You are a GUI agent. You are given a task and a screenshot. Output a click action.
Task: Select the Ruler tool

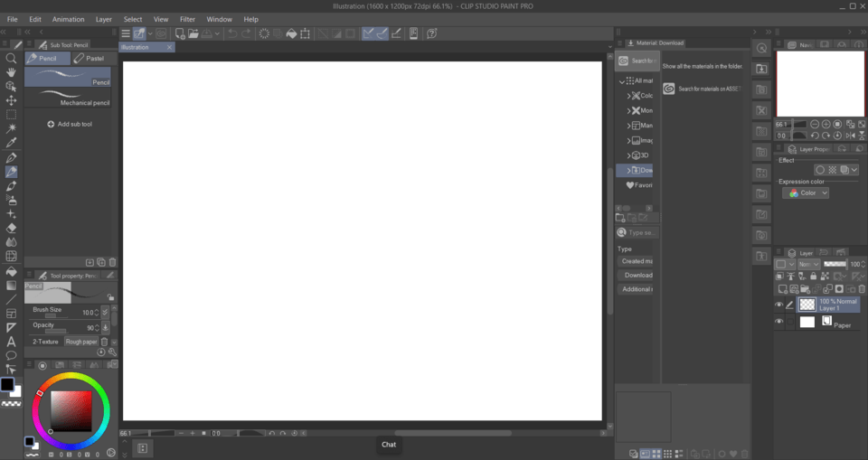pos(11,328)
